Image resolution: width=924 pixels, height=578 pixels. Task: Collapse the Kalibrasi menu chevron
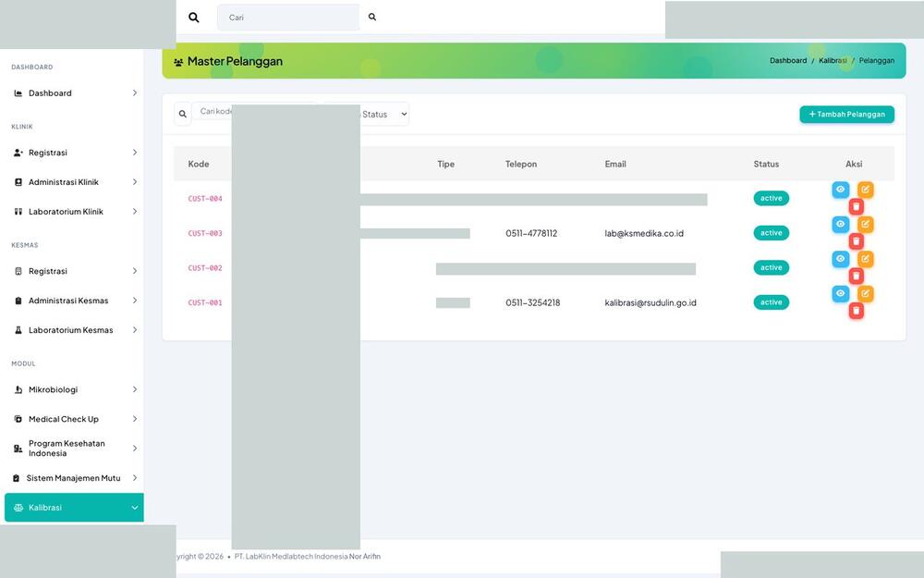coord(135,508)
